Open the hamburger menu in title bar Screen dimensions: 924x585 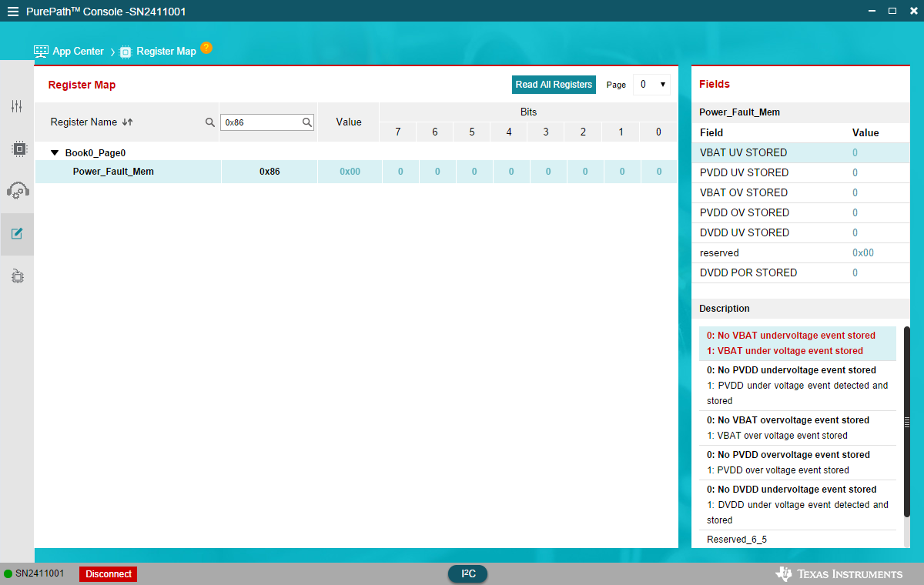[x=13, y=12]
